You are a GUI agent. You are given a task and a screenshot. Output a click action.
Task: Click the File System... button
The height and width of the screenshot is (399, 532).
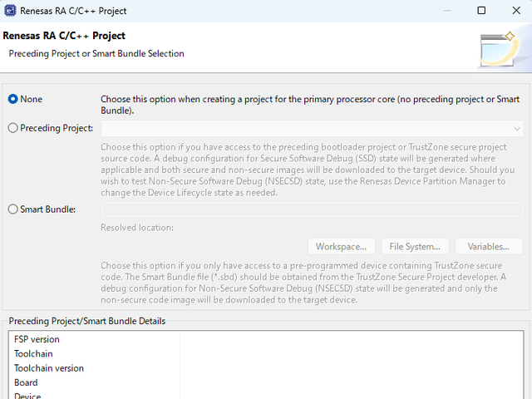415,247
